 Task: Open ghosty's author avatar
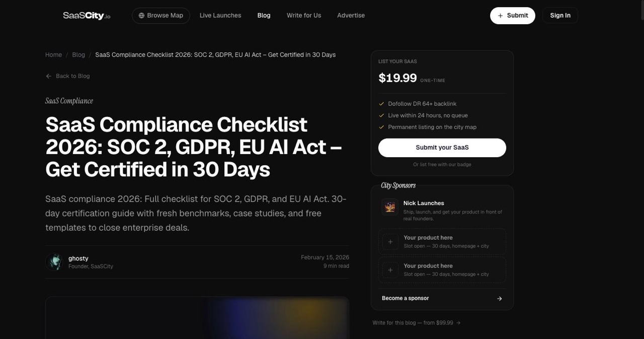54,262
